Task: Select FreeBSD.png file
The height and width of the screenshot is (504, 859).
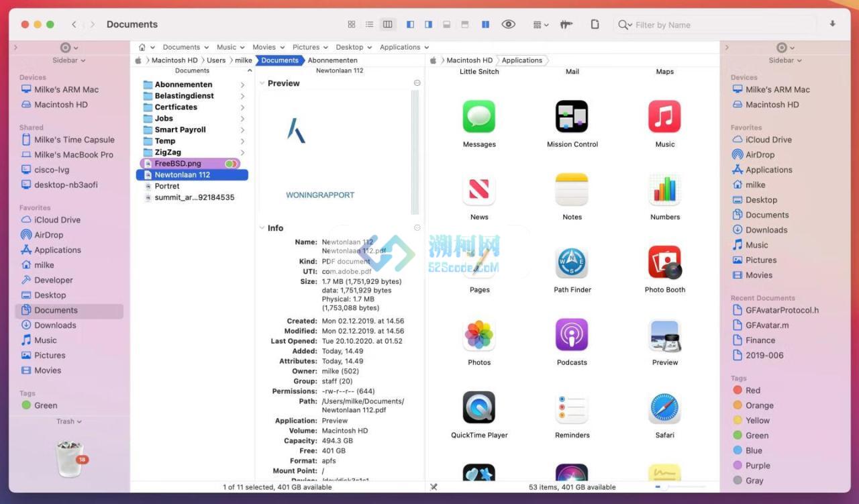Action: click(190, 163)
